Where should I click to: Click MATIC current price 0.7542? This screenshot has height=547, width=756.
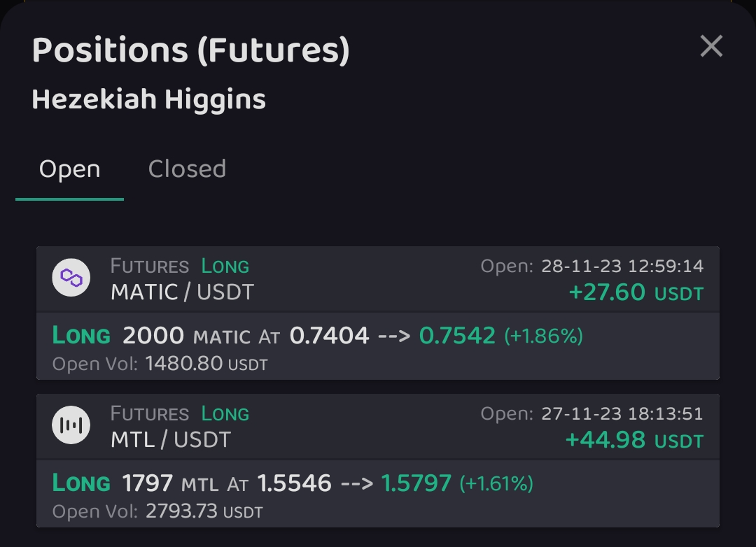(x=457, y=336)
